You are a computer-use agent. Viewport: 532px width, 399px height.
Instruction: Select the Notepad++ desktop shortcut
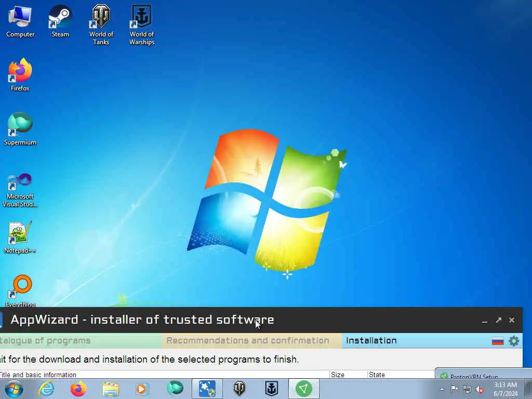click(20, 237)
